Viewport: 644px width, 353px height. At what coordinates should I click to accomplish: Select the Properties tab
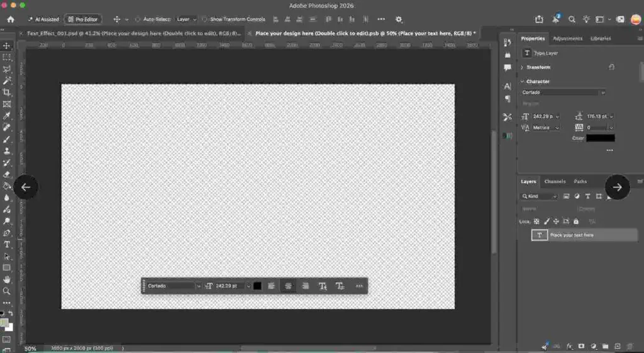(x=533, y=38)
